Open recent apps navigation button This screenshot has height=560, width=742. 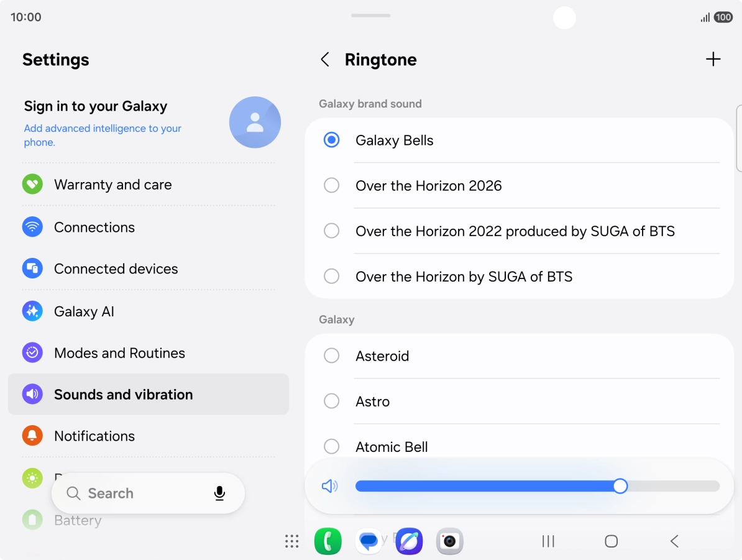click(x=548, y=541)
